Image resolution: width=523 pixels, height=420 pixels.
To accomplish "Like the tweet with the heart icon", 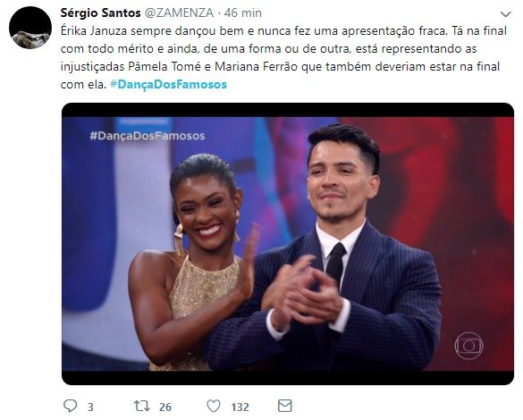I will [x=214, y=406].
